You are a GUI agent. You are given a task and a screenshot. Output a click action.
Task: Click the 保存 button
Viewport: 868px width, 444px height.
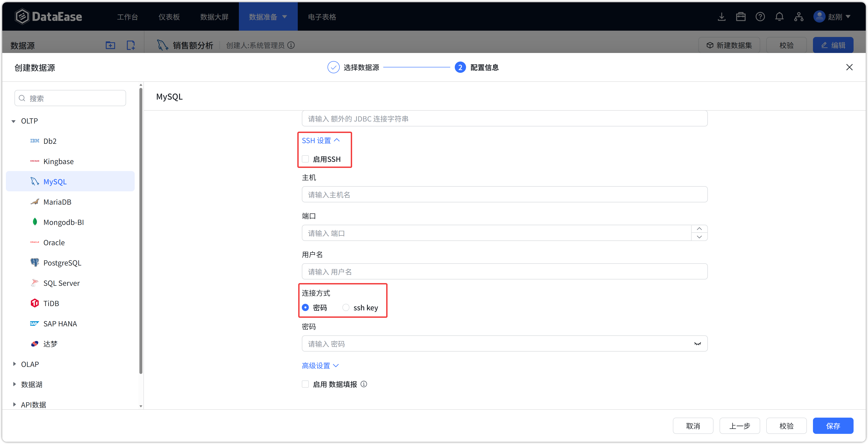click(x=833, y=426)
